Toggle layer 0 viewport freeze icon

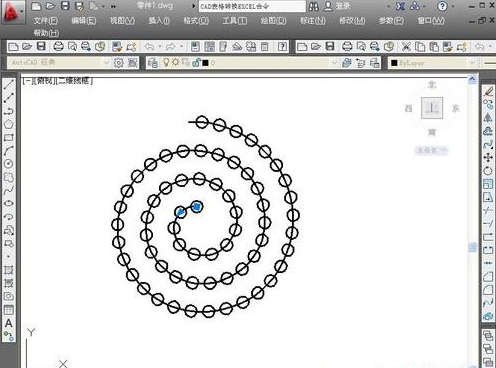point(186,62)
